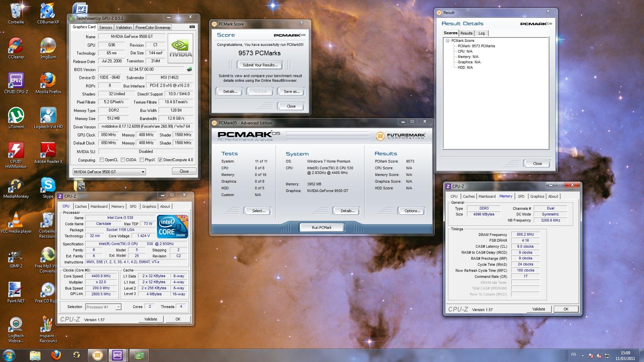Open the Processor #1 selection dropdown

tap(103, 307)
